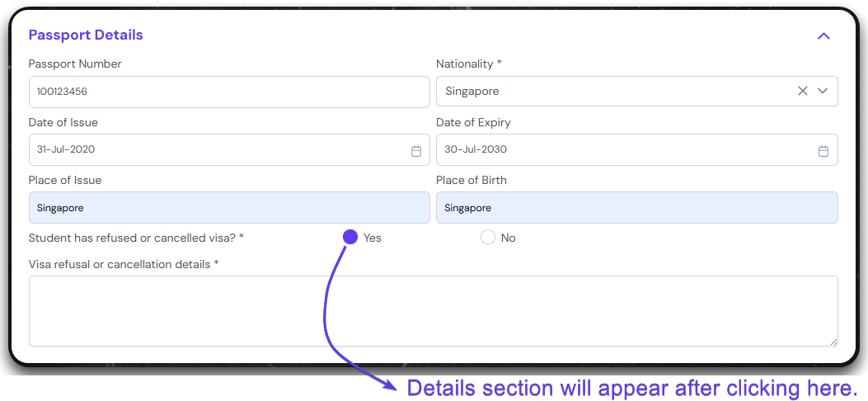The width and height of the screenshot is (868, 401).
Task: Select No radio for refused visa
Action: [x=488, y=238]
